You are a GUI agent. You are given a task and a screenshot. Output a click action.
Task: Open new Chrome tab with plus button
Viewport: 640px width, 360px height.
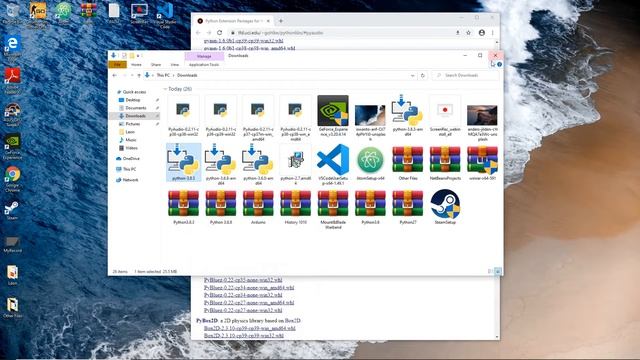(281, 21)
